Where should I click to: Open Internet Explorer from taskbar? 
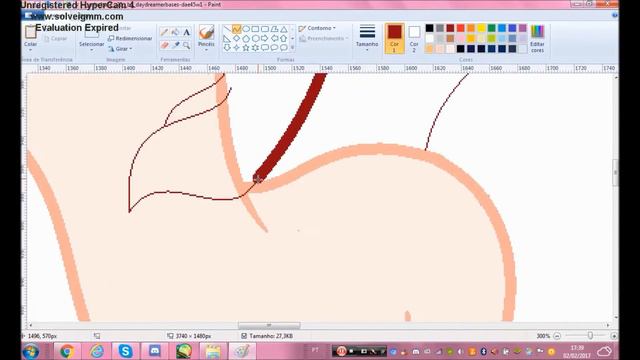click(x=96, y=351)
